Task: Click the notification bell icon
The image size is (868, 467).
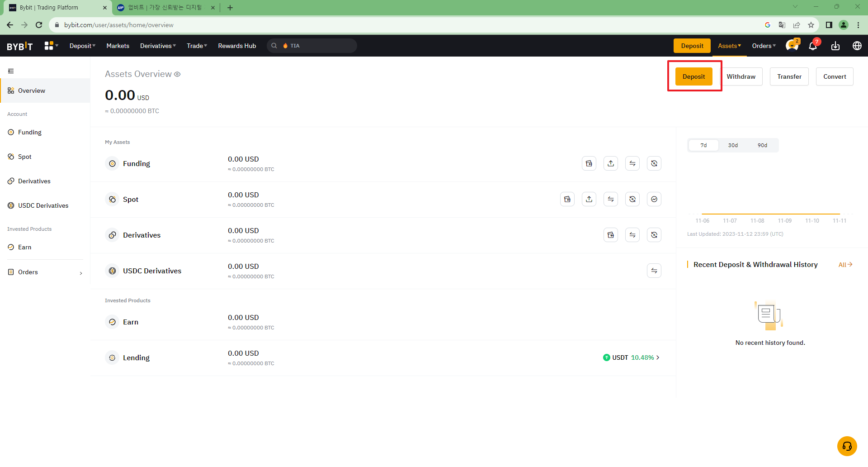Action: click(813, 46)
